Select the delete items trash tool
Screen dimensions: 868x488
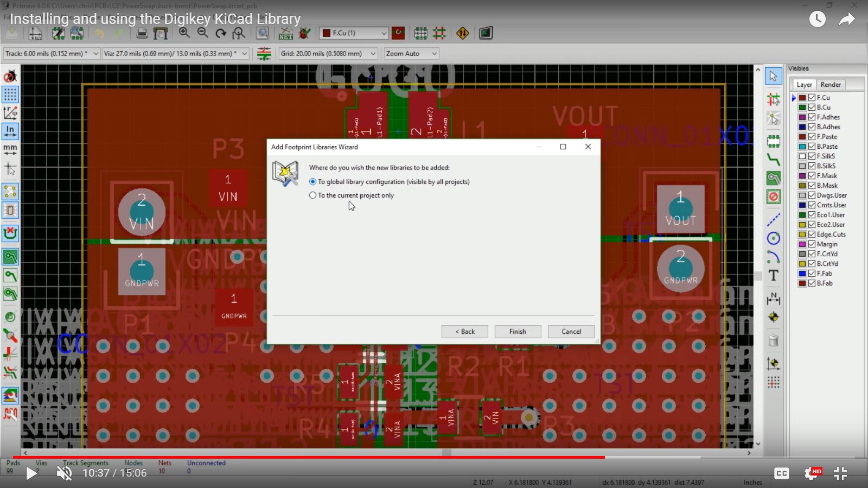(x=774, y=340)
